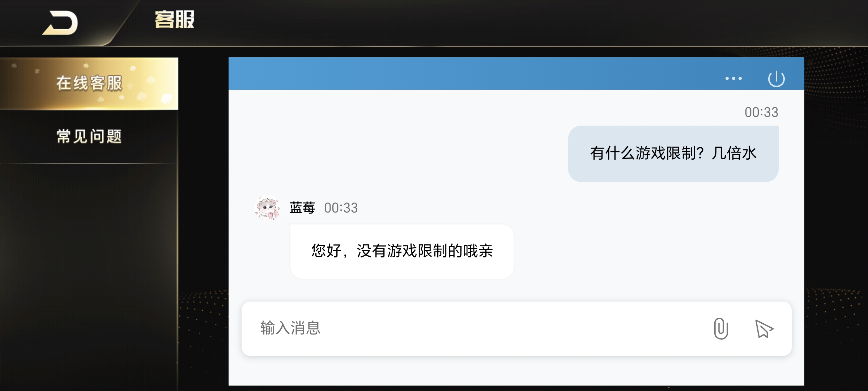Select the sent message 有什么游戏限制？几倍水
Screen dimensions: 868x391
pos(673,154)
